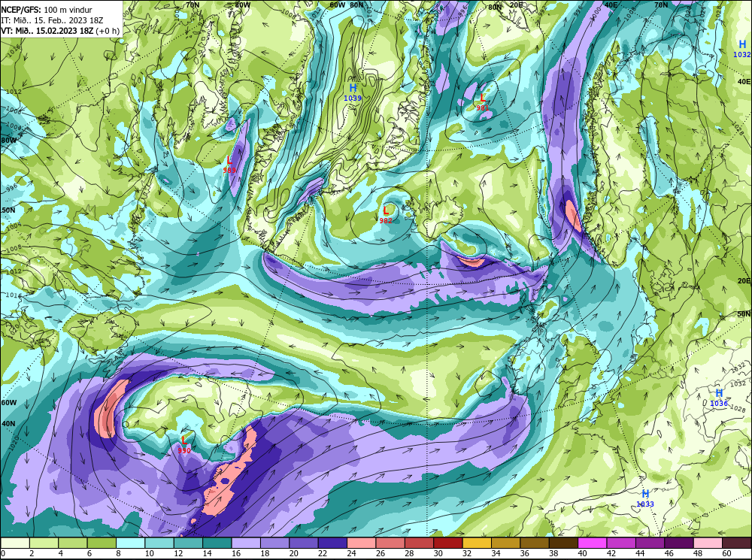Viewport: 752px width, 560px height.
Task: Select the H 1033 high-pressure marker
Action: 645,498
